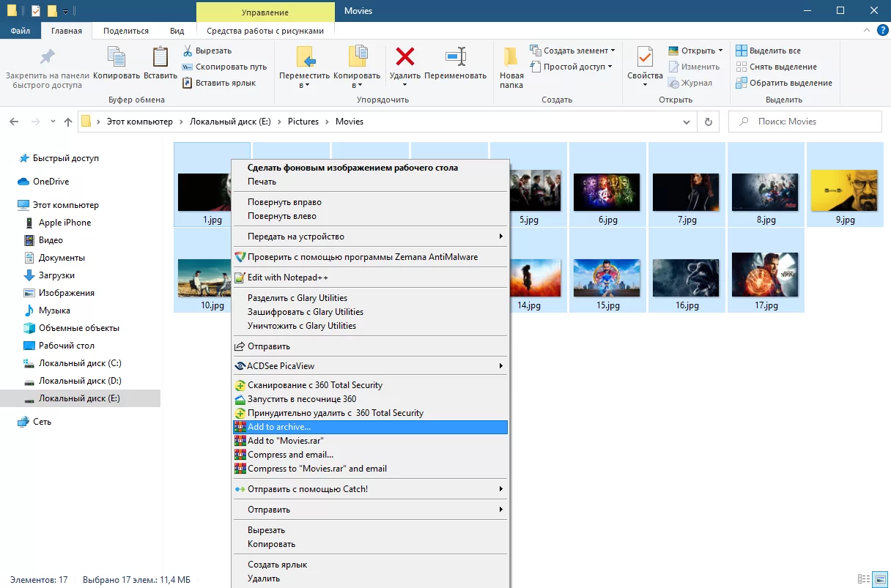This screenshot has width=891, height=588.
Task: Choose Edit with Notepad++
Action: (x=369, y=278)
